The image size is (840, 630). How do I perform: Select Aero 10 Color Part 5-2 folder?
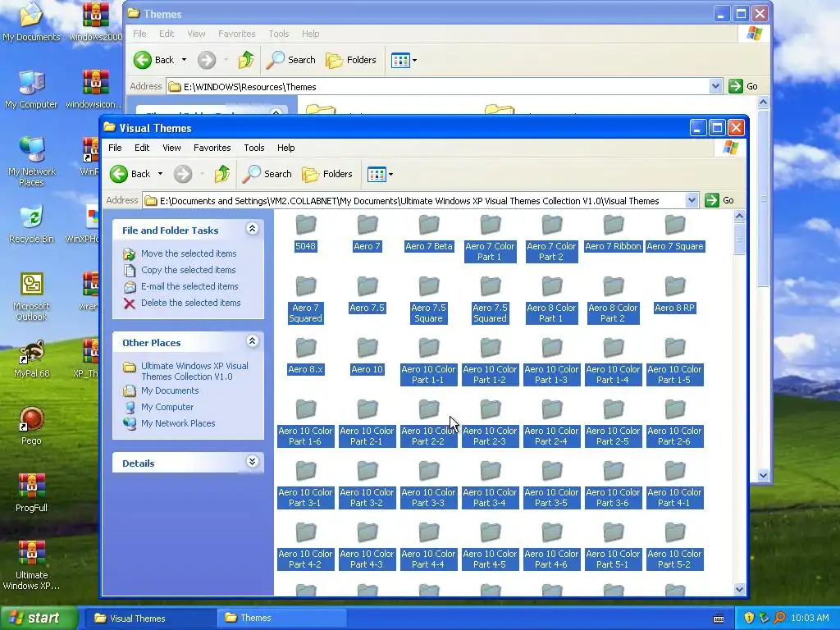(674, 546)
